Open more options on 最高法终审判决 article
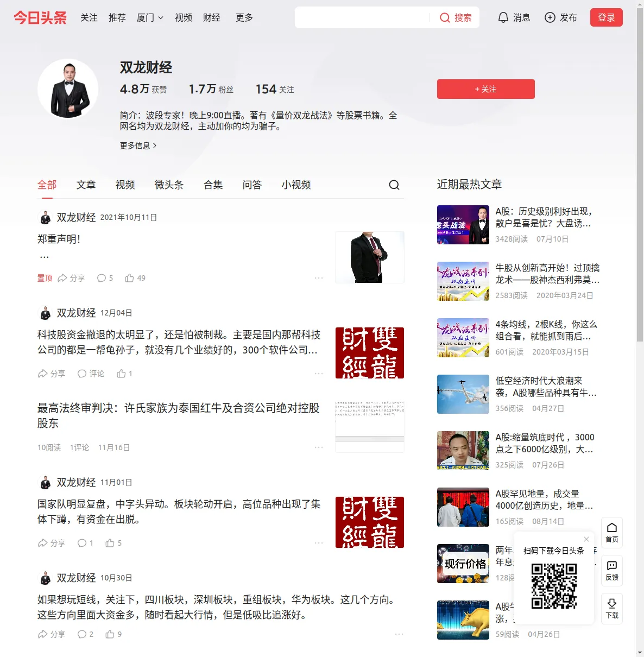The width and height of the screenshot is (644, 657). pyautogui.click(x=319, y=447)
